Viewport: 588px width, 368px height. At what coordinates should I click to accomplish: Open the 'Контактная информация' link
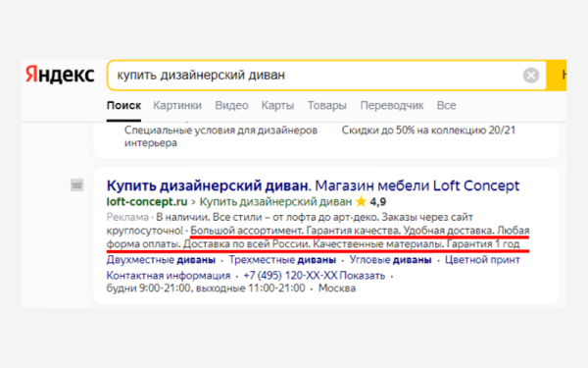click(x=169, y=276)
